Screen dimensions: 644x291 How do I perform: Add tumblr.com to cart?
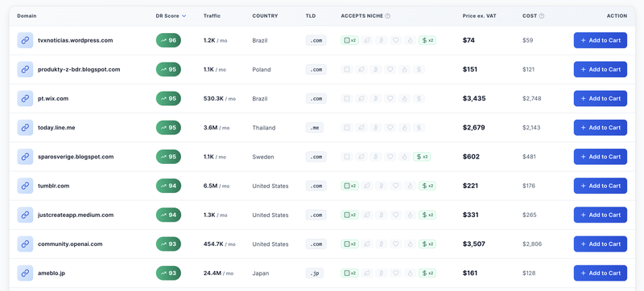click(600, 186)
